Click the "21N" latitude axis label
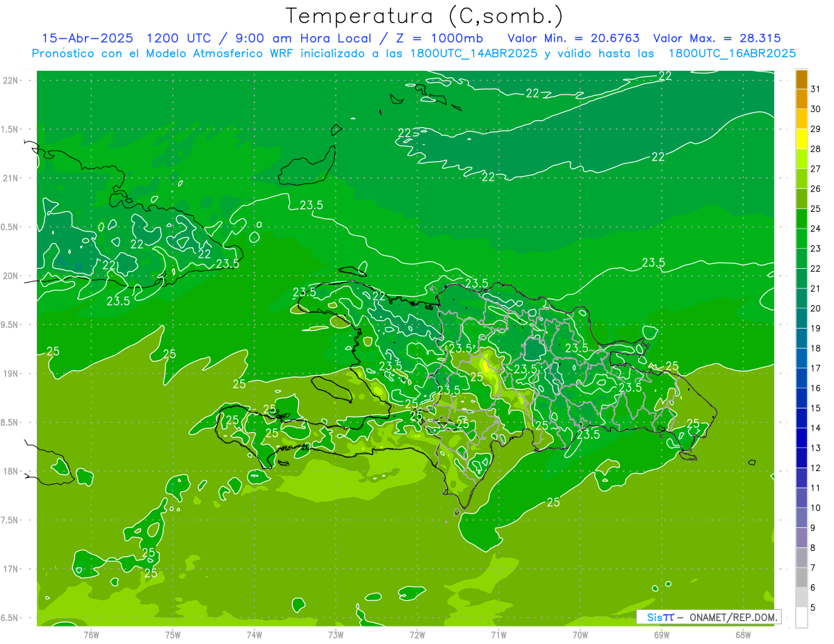The height and width of the screenshot is (644, 834). pyautogui.click(x=11, y=178)
